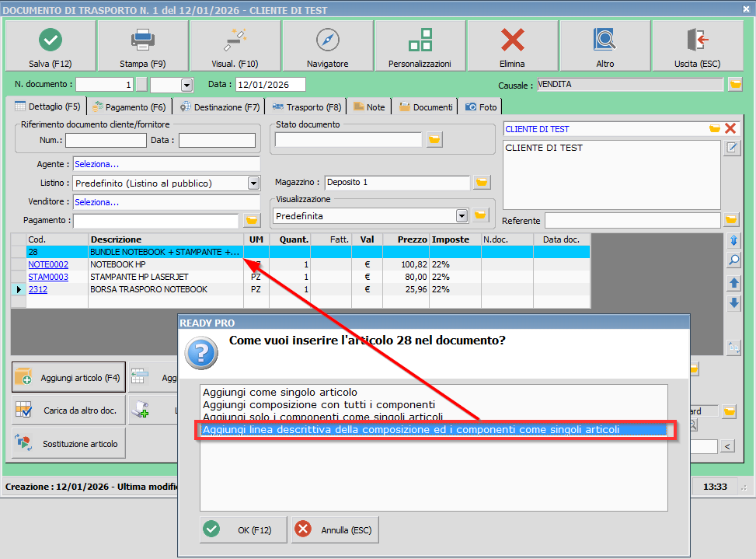The image size is (756, 559).
Task: Click Sostituzione articolo button
Action: [68, 443]
